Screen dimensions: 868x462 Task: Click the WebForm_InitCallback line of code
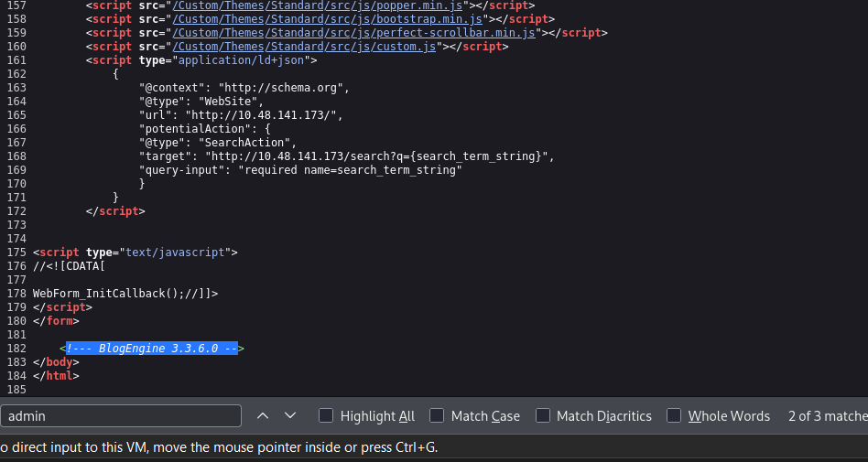[125, 294]
